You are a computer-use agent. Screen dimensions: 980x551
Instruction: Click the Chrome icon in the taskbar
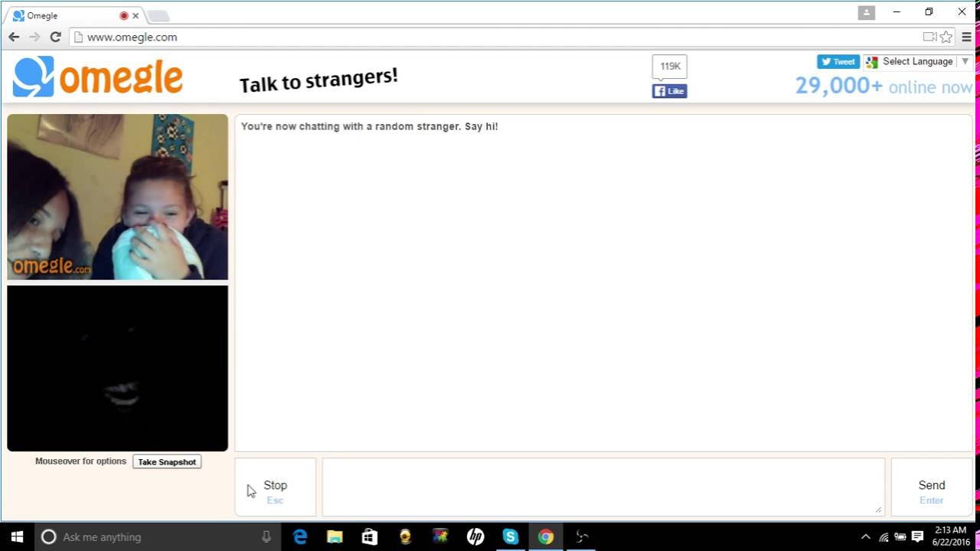pyautogui.click(x=546, y=536)
